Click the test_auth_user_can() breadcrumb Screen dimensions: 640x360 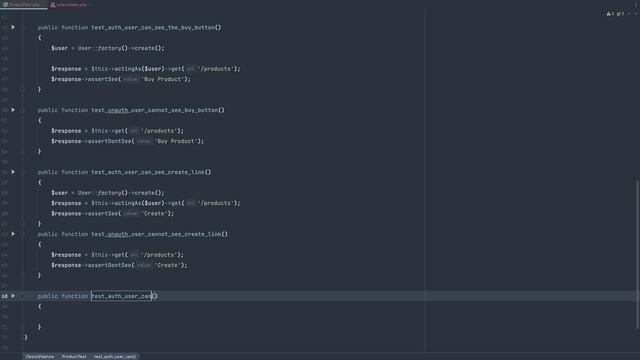pos(115,356)
